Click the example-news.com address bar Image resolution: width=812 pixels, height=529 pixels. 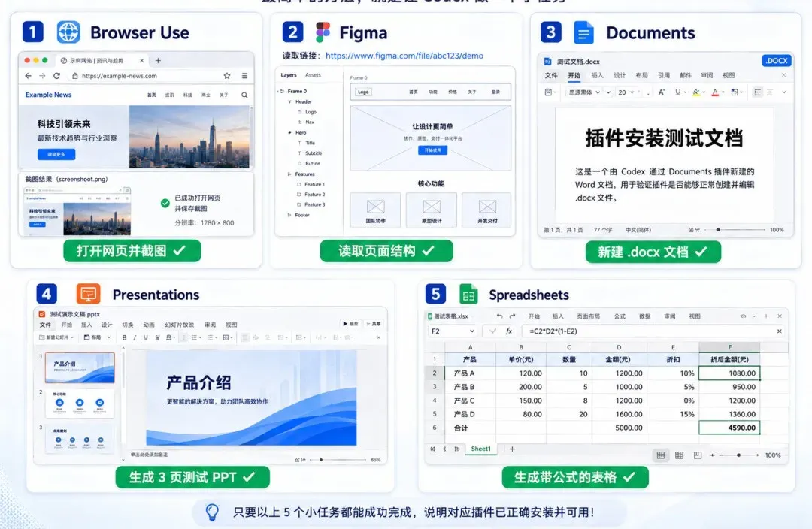[x=150, y=76]
